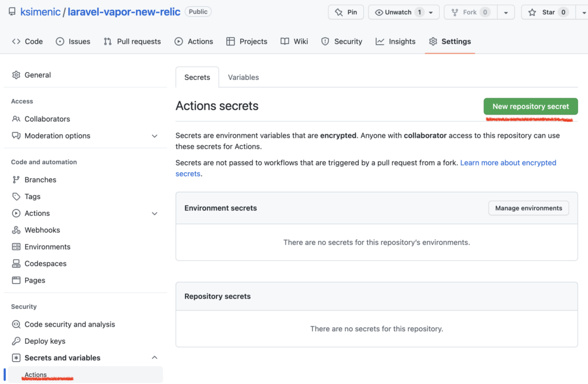Screen dimensions: 588x384
Task: Collapse the Secrets and variables chevron
Action: (154, 358)
